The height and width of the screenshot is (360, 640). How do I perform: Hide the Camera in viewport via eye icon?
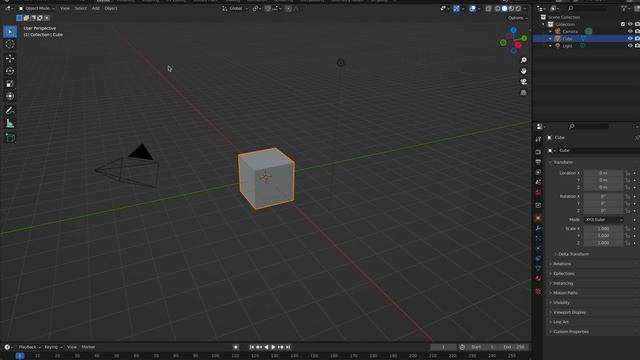click(630, 31)
